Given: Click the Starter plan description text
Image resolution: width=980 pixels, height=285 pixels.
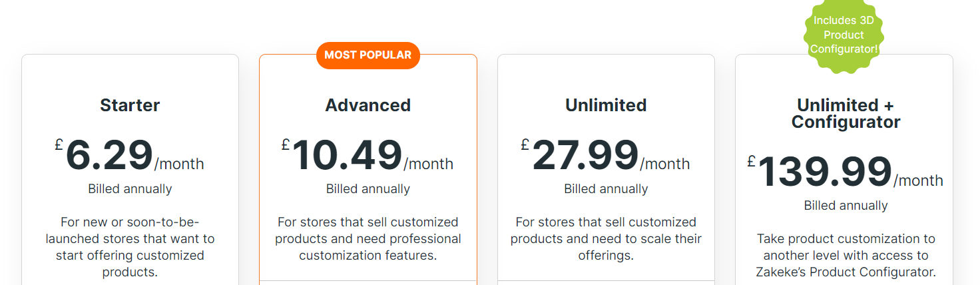Looking at the screenshot, I should [130, 247].
